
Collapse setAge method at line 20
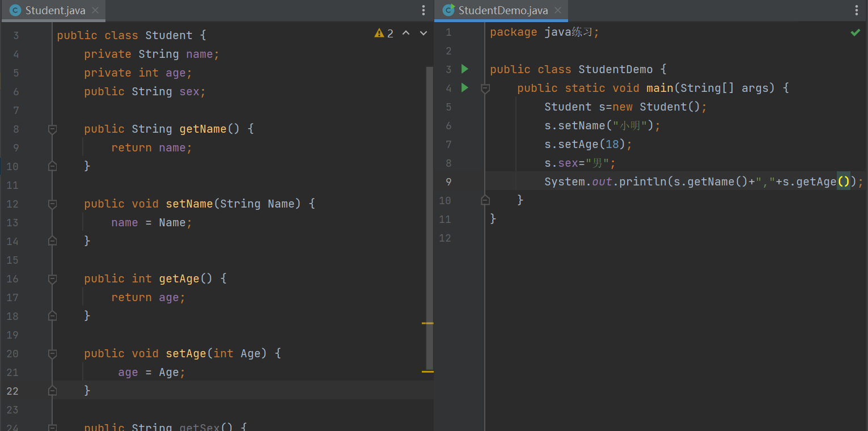[52, 354]
